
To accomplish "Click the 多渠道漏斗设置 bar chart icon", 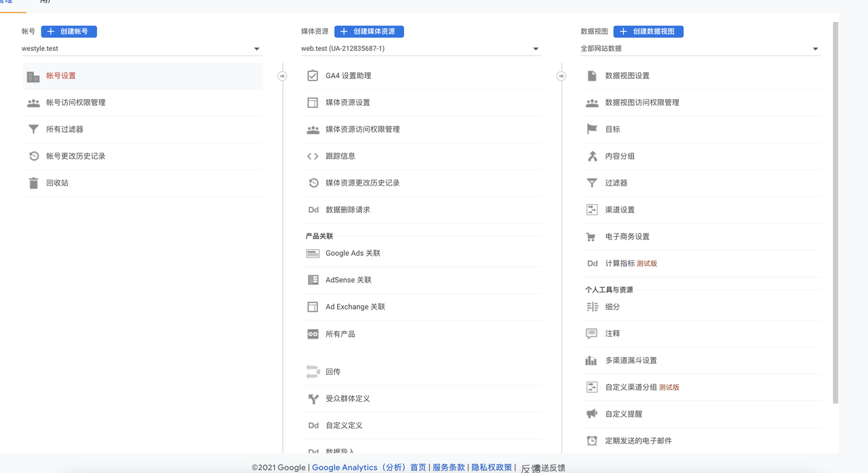I will tap(591, 360).
